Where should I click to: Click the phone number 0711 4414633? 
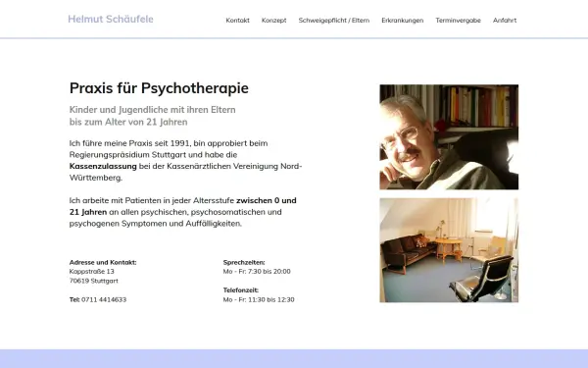104,299
